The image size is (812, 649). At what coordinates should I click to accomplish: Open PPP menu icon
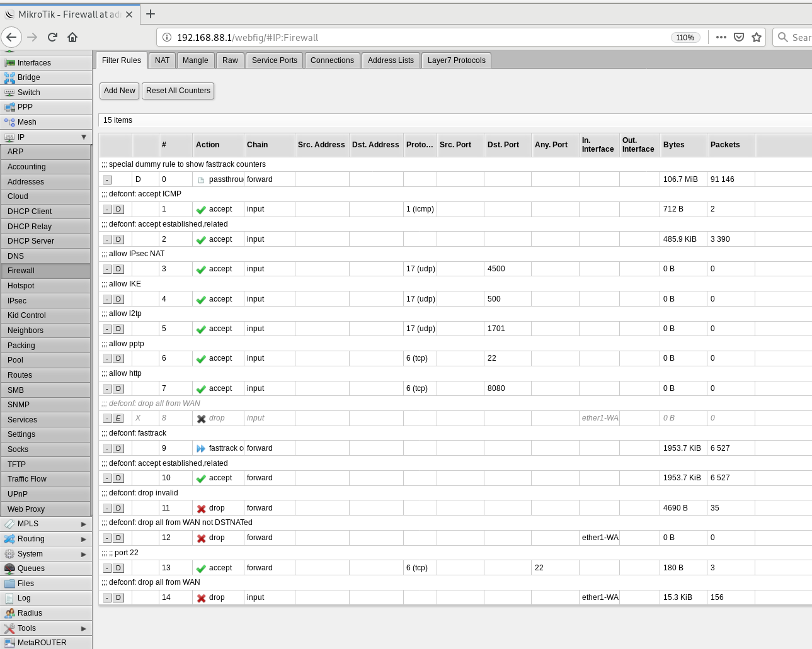[9, 108]
